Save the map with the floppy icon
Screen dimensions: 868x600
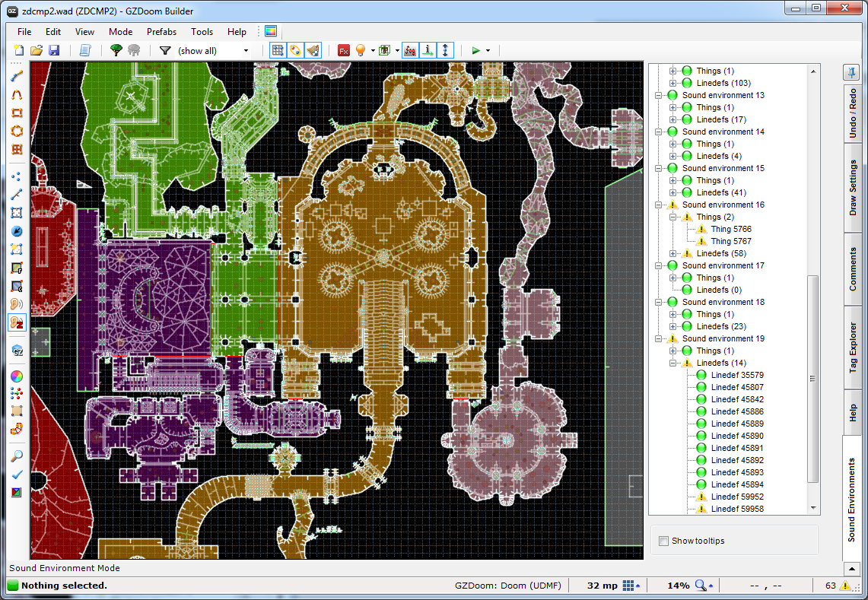pyautogui.click(x=54, y=50)
